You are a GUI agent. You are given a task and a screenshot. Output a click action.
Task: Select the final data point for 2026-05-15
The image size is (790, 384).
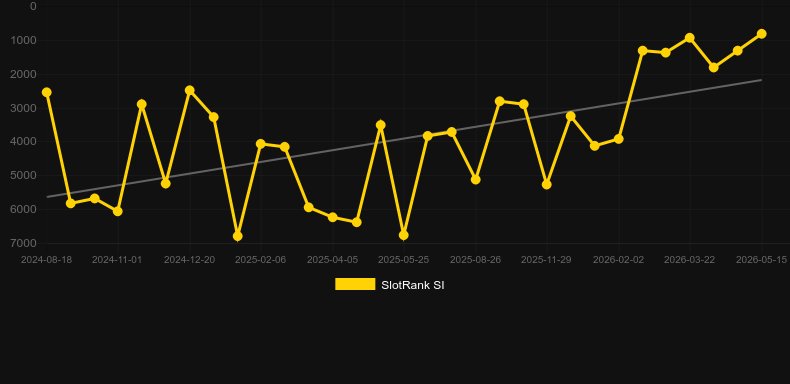[762, 34]
